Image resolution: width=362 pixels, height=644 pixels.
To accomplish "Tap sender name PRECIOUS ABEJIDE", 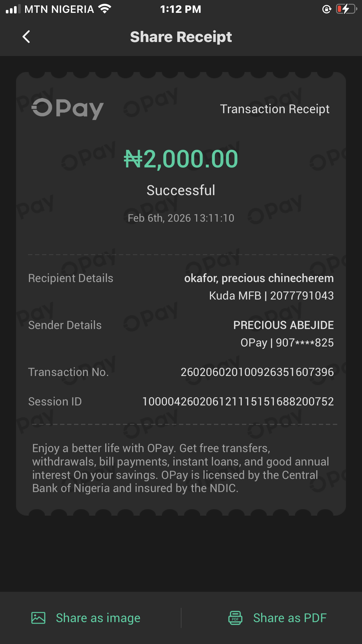I will pyautogui.click(x=283, y=325).
